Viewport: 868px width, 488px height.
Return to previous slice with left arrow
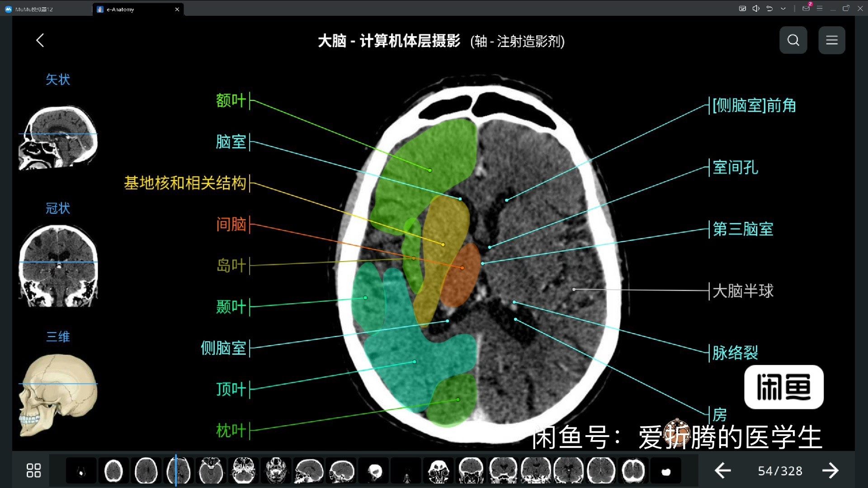point(723,471)
